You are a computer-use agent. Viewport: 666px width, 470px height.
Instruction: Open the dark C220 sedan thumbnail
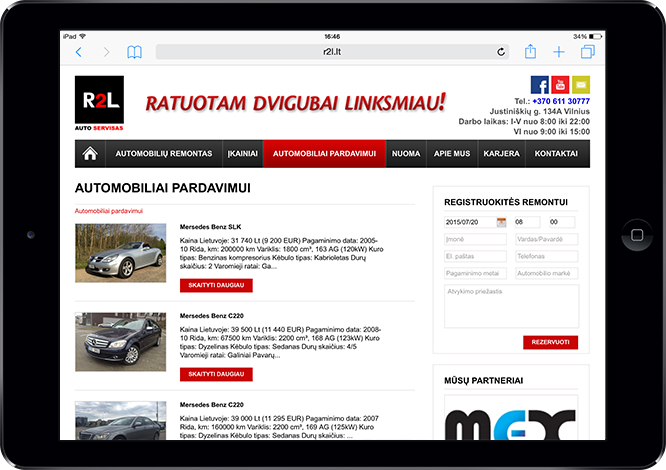[x=121, y=342]
